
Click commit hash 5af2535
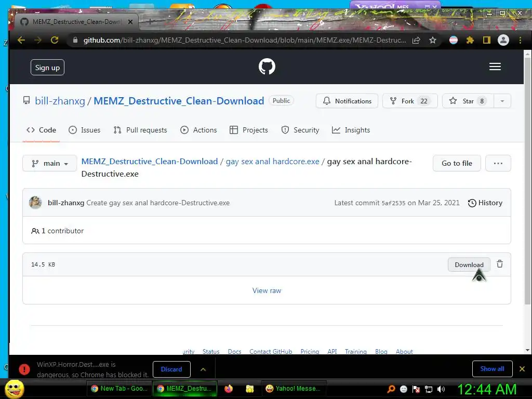(x=394, y=203)
